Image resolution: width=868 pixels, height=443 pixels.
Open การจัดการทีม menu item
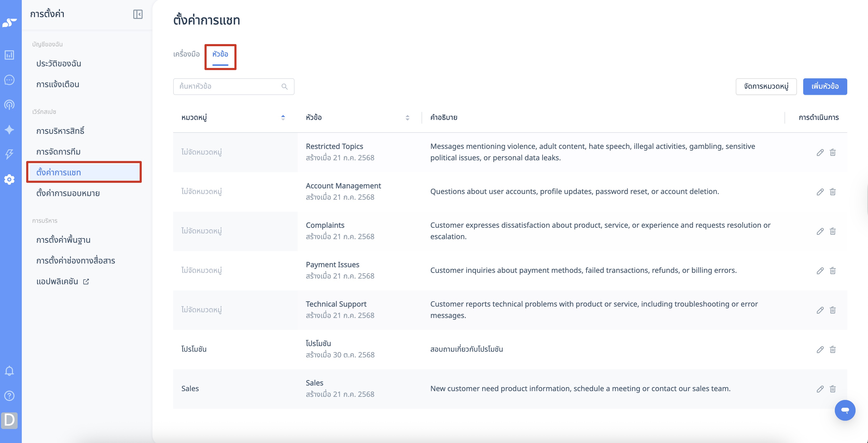tap(58, 152)
